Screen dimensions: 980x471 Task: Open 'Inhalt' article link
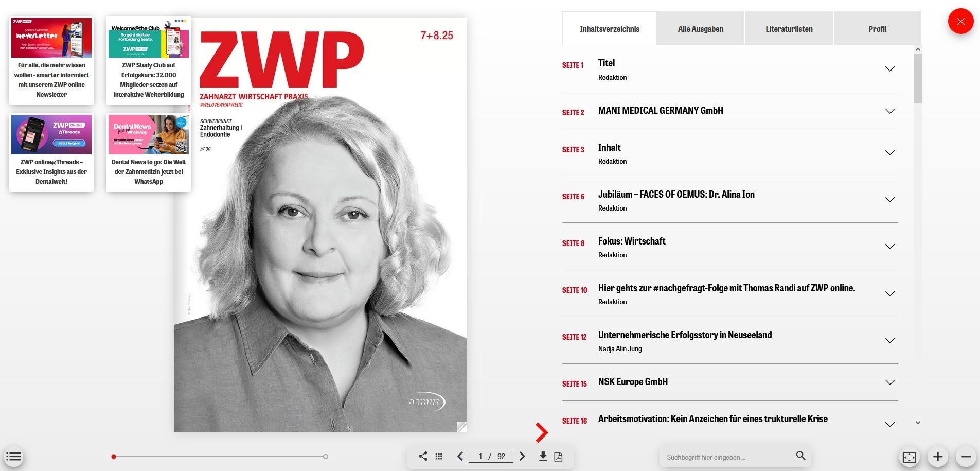(609, 147)
